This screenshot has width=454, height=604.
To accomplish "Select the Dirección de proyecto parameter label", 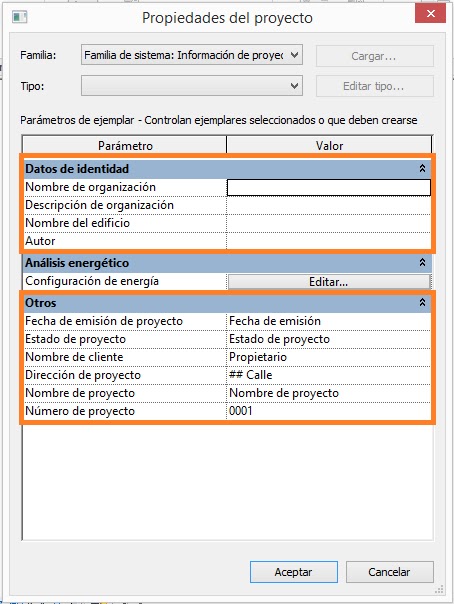I will point(83,375).
